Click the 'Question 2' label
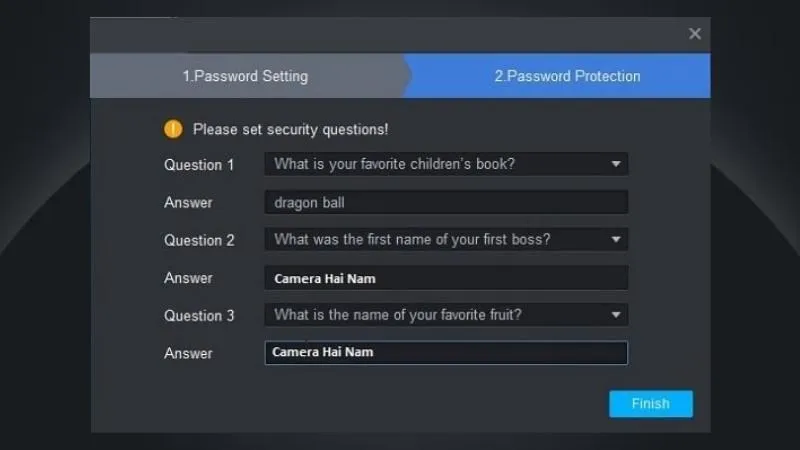This screenshot has width=800, height=450. point(199,240)
